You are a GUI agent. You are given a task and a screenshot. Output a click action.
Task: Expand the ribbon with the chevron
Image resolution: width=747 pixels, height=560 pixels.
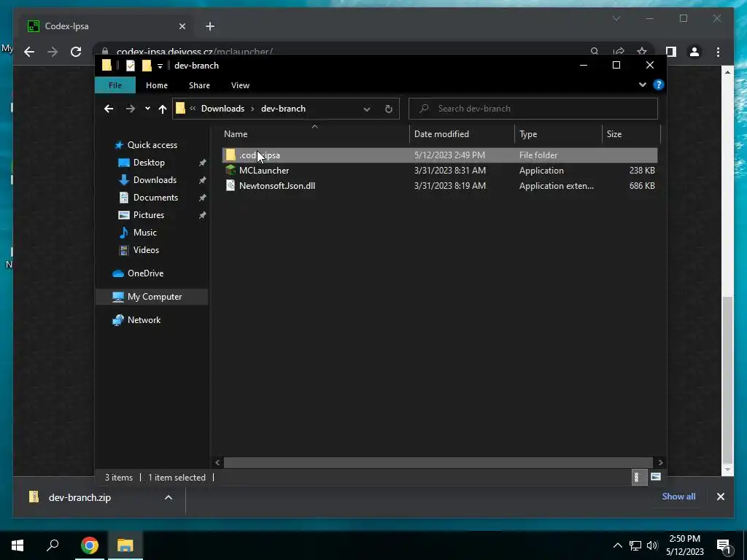(643, 85)
